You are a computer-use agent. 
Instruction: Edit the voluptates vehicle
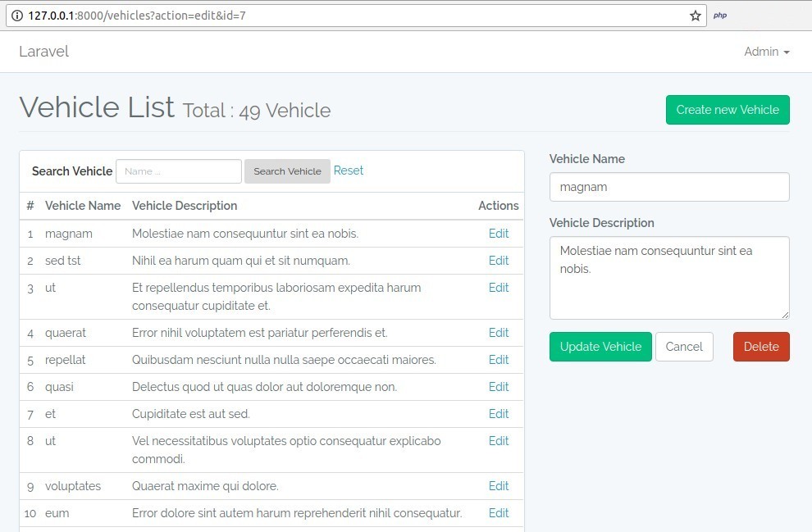[498, 486]
